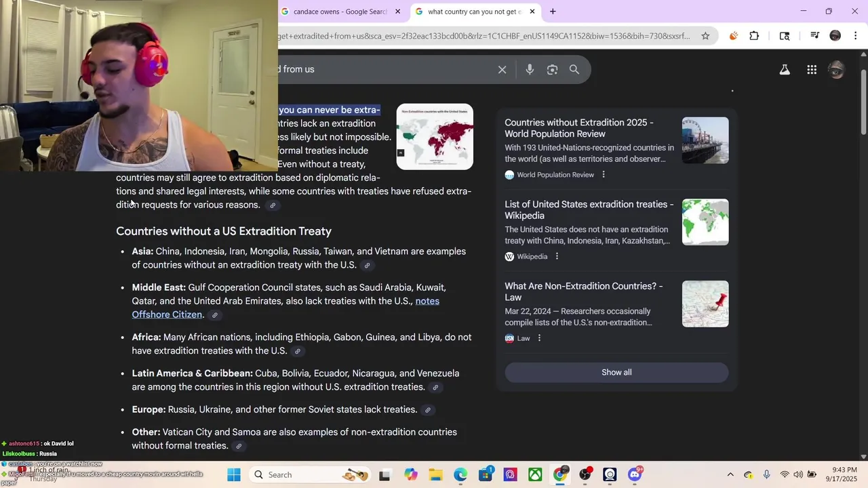Open media controls in Chrome toolbar
Screen dimensions: 868x488
814,36
